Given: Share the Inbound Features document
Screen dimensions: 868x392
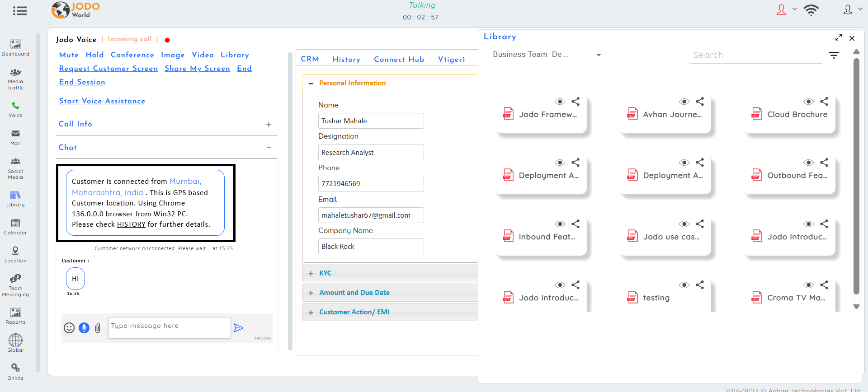Looking at the screenshot, I should [x=576, y=224].
